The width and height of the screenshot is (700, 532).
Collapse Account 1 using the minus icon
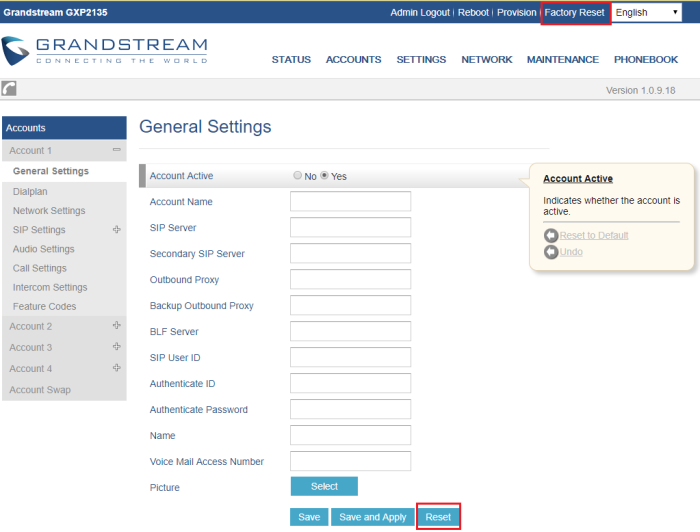[117, 150]
